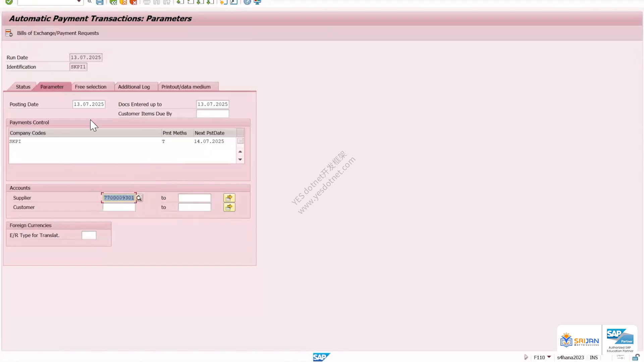Viewport: 644px width, 362px height.
Task: Open multiple selection for Supplier accounts
Action: coord(229,198)
